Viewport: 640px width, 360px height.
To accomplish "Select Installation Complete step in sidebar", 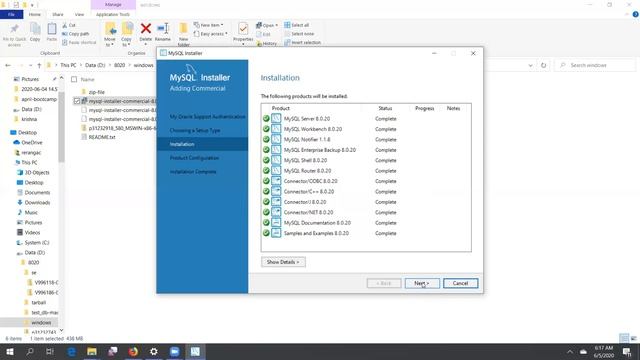I will coord(193,172).
